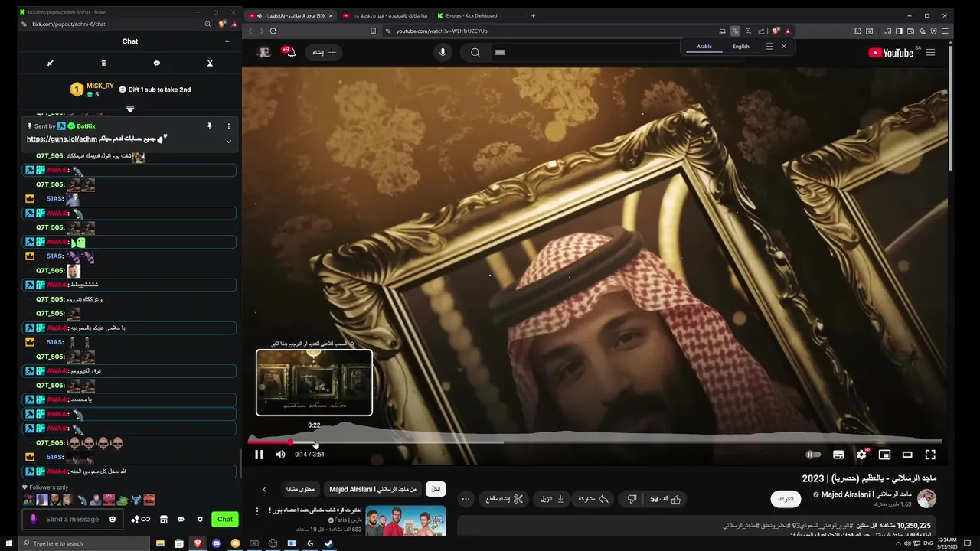980x551 pixels.
Task: Open a new browser tab
Action: point(533,15)
